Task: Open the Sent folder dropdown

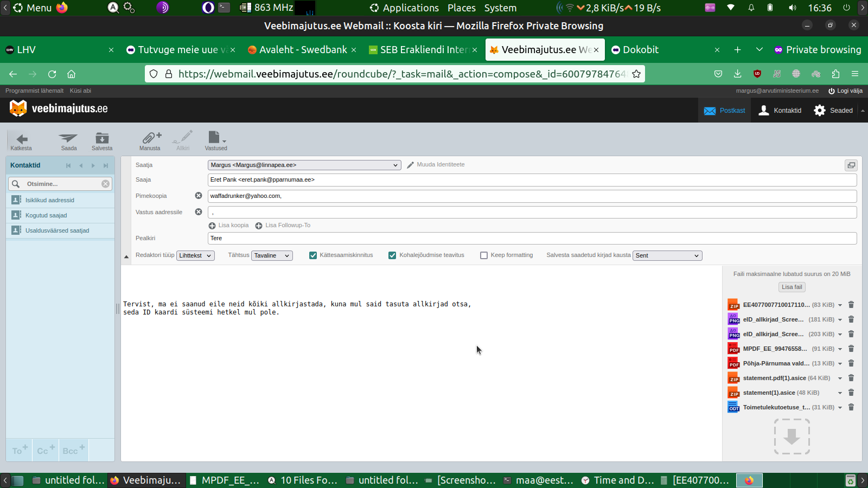Action: 667,255
